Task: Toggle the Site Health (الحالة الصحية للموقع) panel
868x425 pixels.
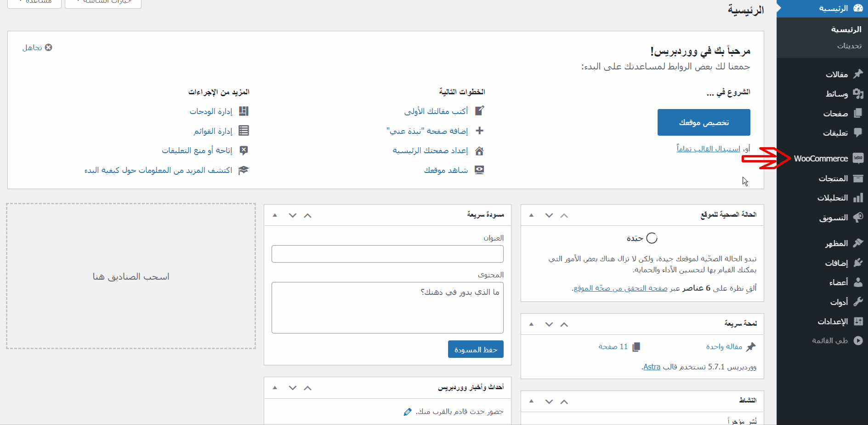Action: (531, 215)
